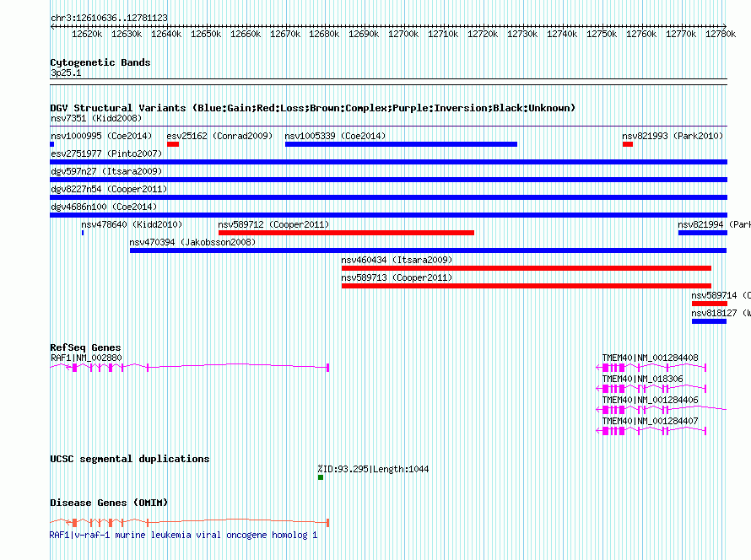This screenshot has width=751, height=560.
Task: Select the DGV Structural Variants track title
Action: click(x=313, y=108)
